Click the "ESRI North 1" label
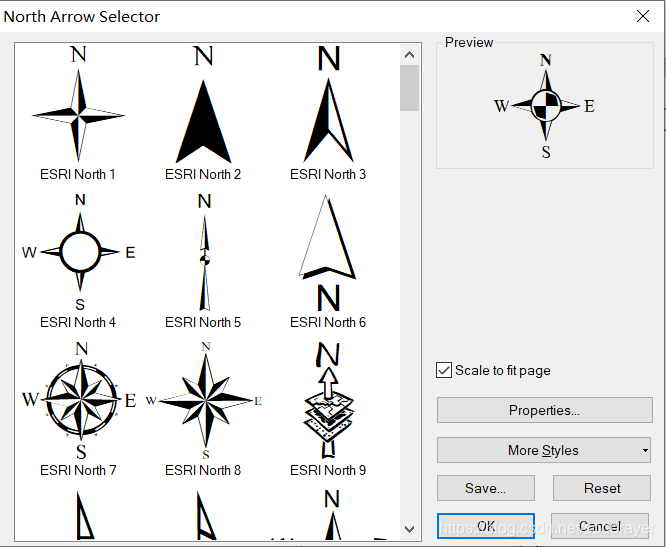Screen dimensions: 666x547 [78, 175]
